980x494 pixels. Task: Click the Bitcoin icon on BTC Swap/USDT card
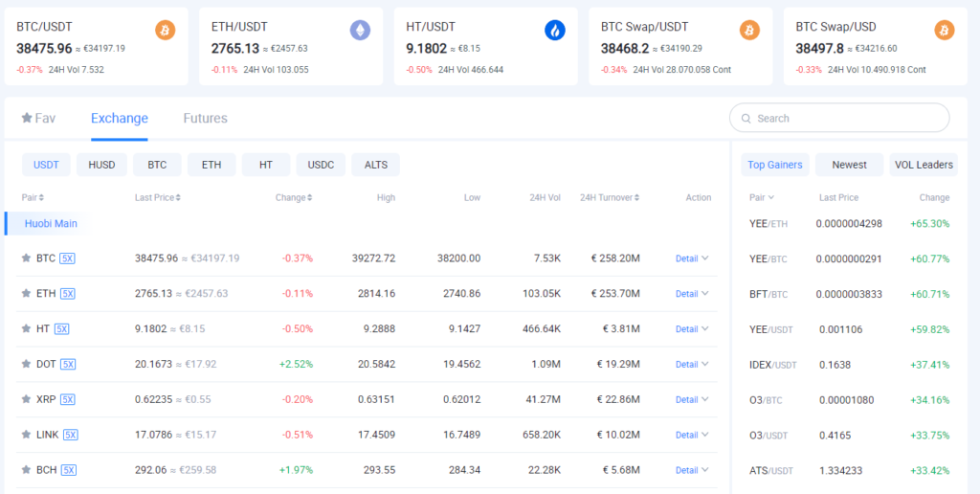tap(749, 30)
